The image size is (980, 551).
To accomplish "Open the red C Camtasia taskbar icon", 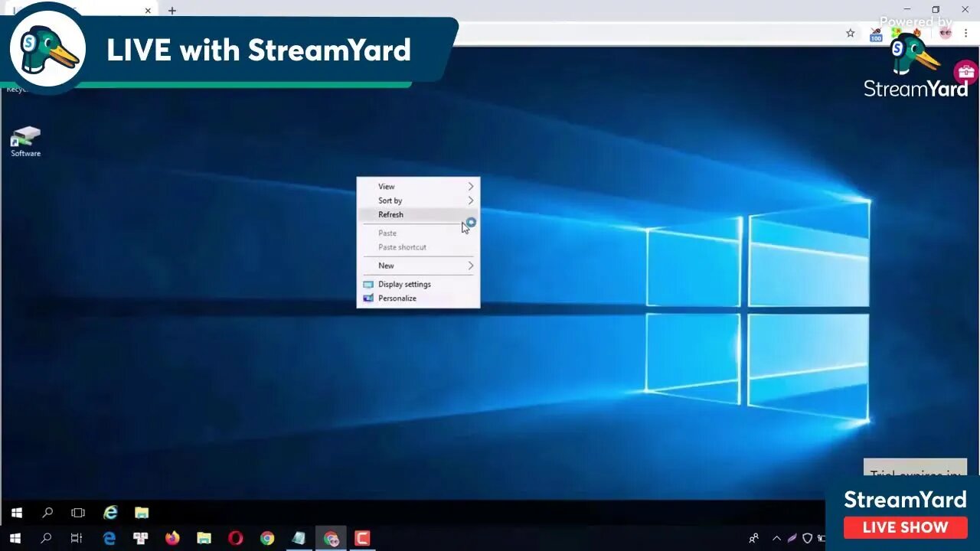I will pos(362,538).
